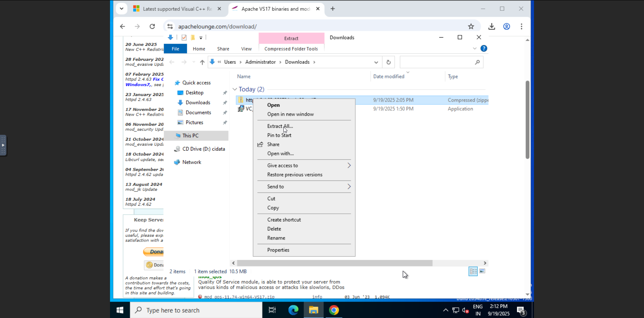Click the Explorer help question mark icon
The width and height of the screenshot is (644, 318).
coord(484,48)
